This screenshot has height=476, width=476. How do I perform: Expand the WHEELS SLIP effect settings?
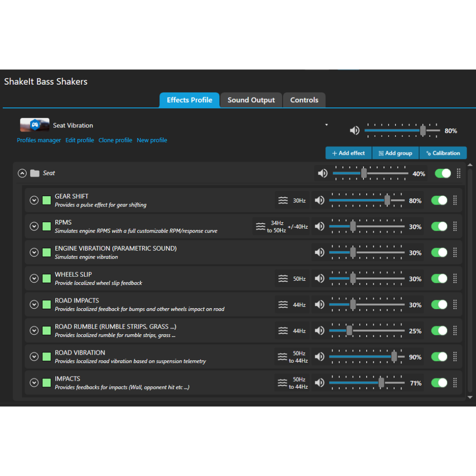coord(34,279)
